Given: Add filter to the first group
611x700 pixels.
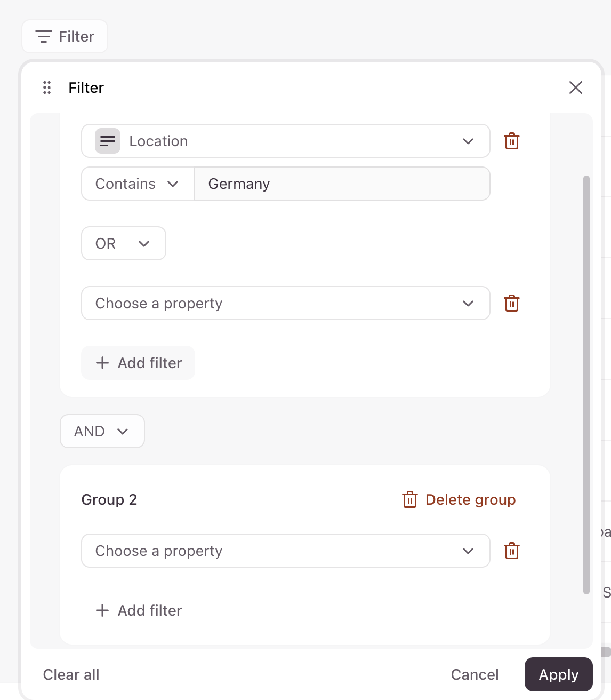Looking at the screenshot, I should point(138,363).
